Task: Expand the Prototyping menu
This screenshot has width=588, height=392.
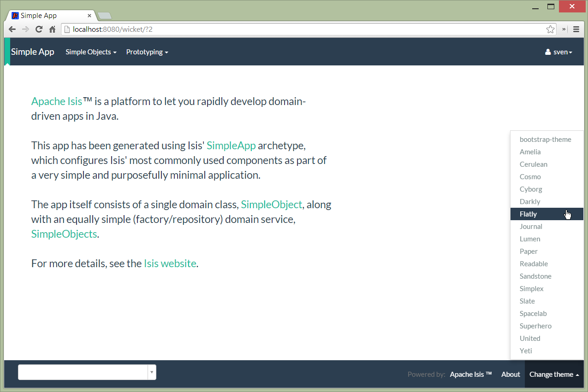Action: tap(147, 52)
